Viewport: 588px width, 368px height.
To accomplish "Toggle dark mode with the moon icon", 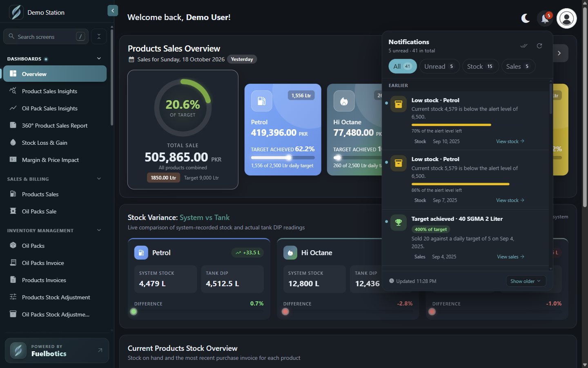I will coord(526,18).
